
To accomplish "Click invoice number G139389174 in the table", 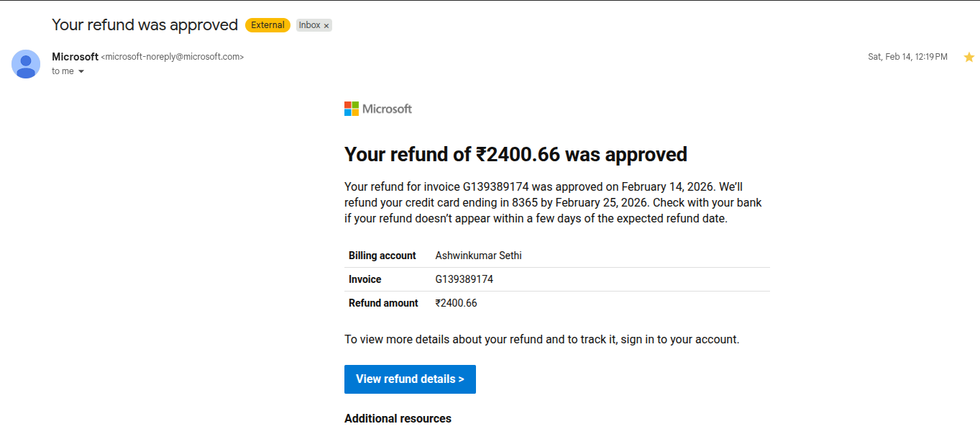I will 464,279.
